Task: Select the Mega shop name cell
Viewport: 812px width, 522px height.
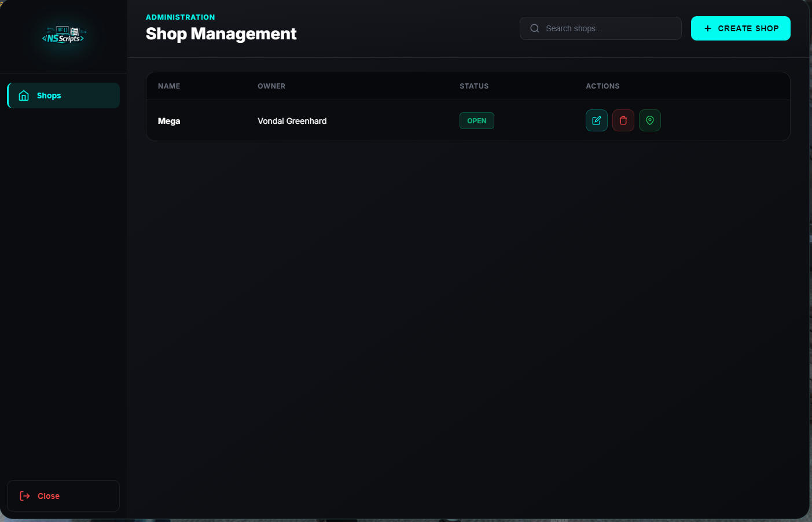Action: [169, 121]
